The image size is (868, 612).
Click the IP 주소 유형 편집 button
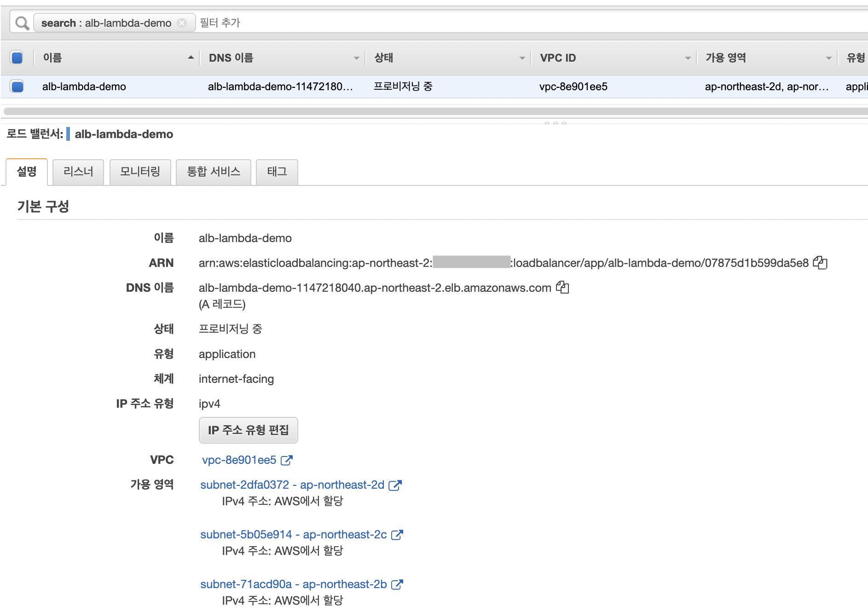[249, 430]
